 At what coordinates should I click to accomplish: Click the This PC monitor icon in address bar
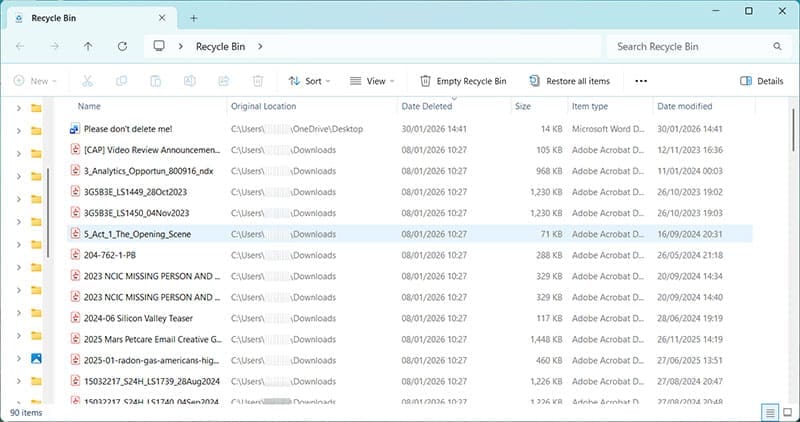point(159,46)
